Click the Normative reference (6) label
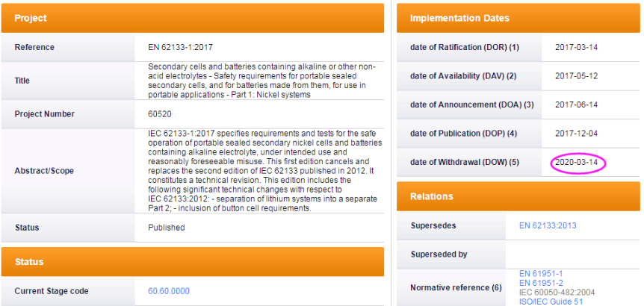This screenshot has width=644, height=306. [x=456, y=287]
